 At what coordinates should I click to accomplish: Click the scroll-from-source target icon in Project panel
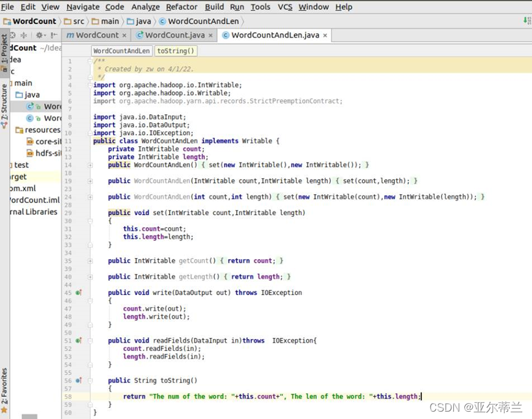click(x=13, y=35)
